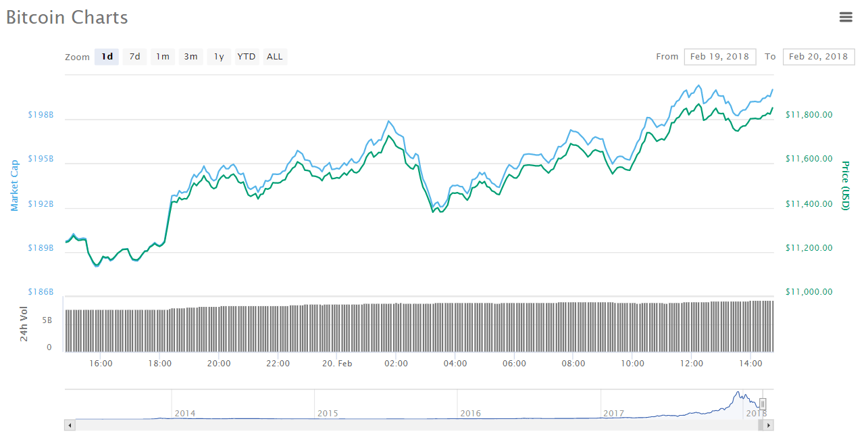Image resolution: width=868 pixels, height=440 pixels.
Task: Click the $11,200.00 price label
Action: 809,248
